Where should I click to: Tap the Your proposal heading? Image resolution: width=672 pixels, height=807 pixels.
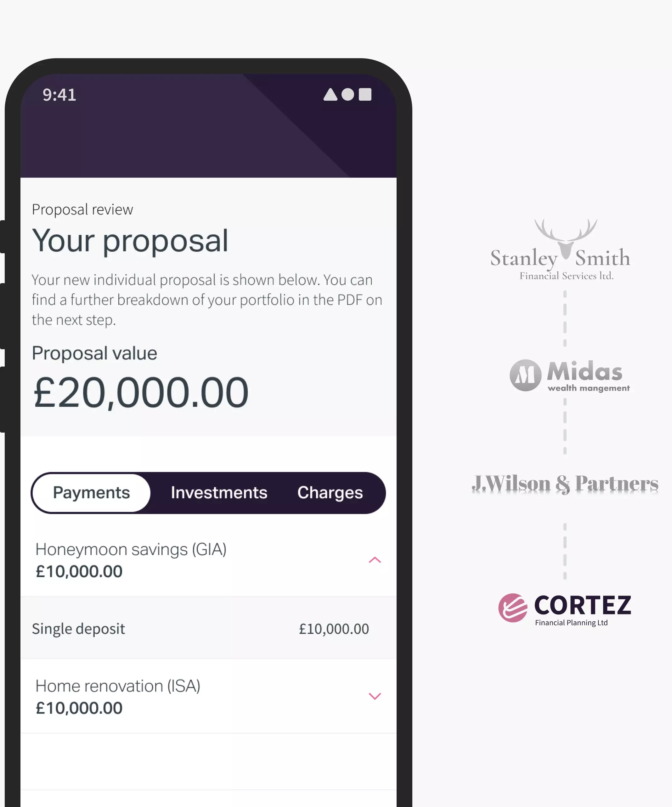(130, 241)
